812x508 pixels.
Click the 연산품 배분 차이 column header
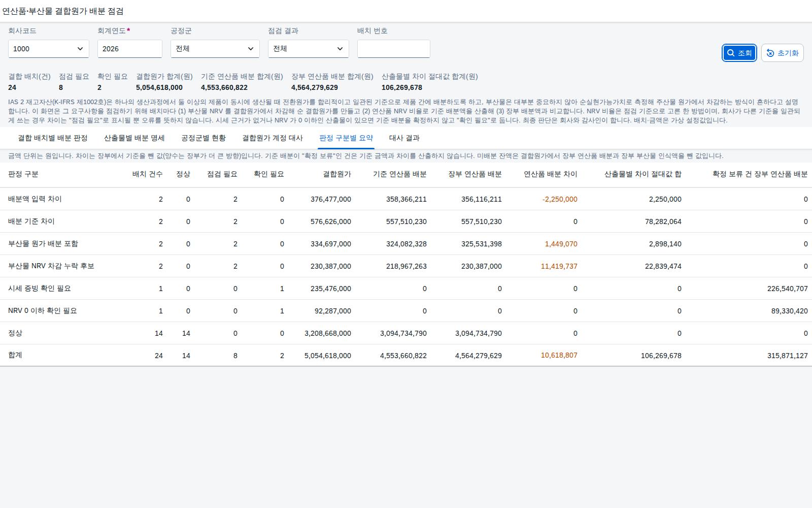pyautogui.click(x=551, y=174)
